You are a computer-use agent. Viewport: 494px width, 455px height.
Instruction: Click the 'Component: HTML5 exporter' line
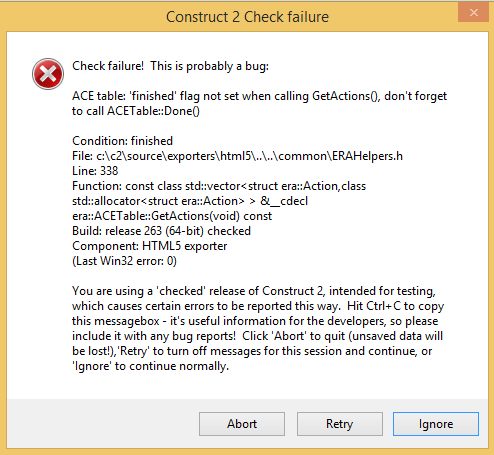pos(150,246)
